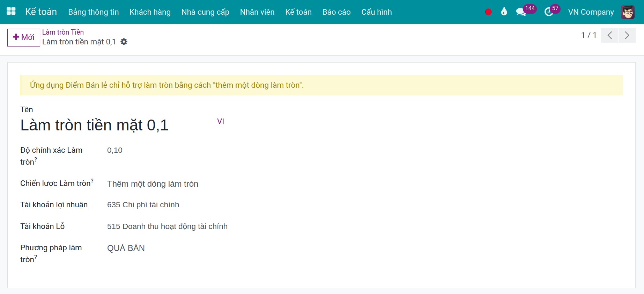This screenshot has width=644, height=294.
Task: Open the user avatar menu
Action: tap(628, 12)
